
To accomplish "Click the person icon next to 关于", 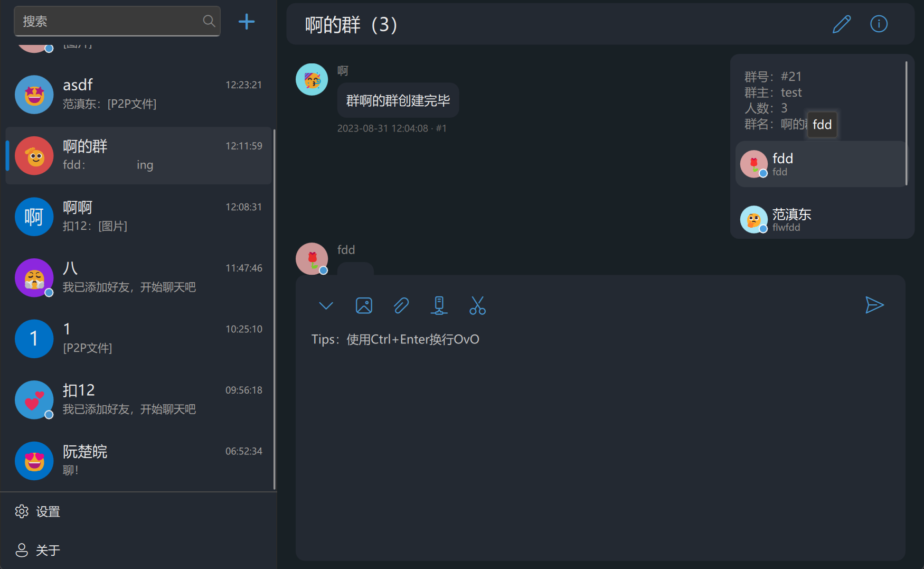I will point(21,550).
